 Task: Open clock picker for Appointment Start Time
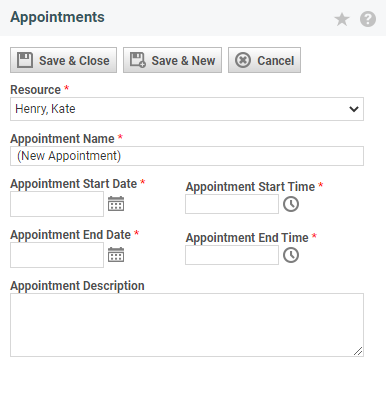[291, 204]
